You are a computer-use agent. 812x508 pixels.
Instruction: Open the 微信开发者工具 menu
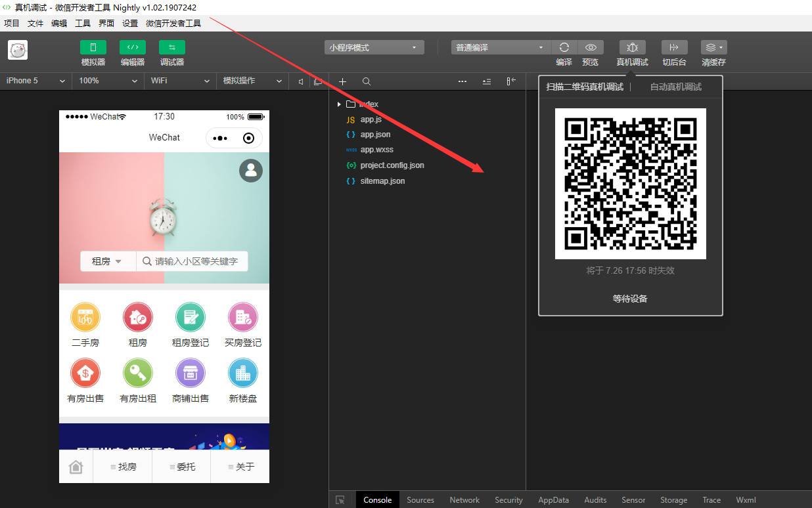click(173, 23)
